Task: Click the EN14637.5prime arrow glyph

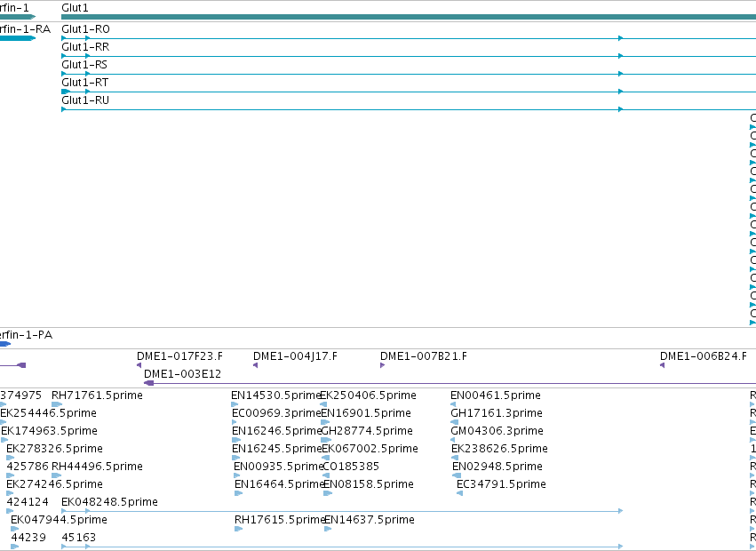Action: (328, 529)
